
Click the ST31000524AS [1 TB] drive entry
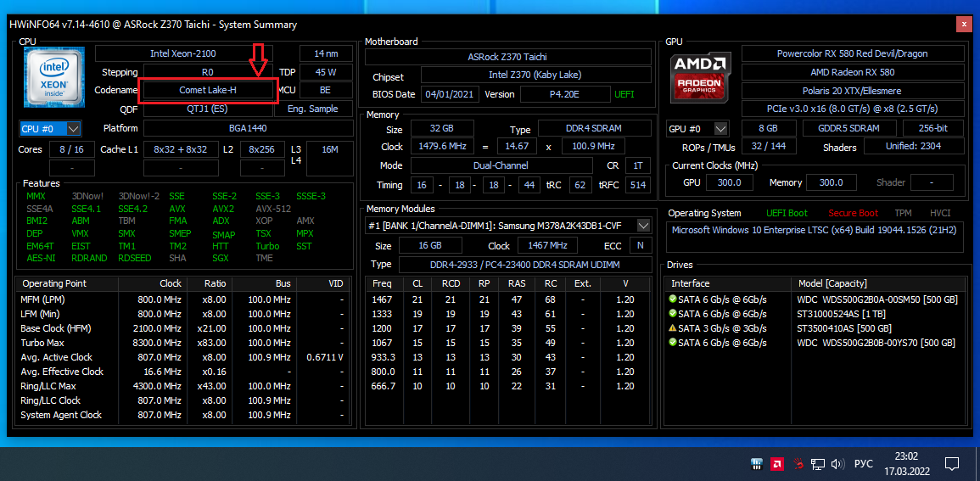tap(839, 314)
